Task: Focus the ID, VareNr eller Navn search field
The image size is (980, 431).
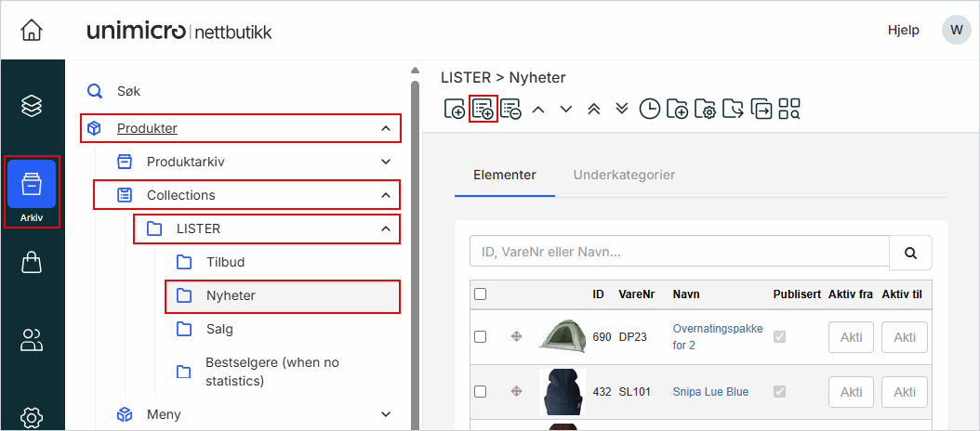Action: click(680, 253)
